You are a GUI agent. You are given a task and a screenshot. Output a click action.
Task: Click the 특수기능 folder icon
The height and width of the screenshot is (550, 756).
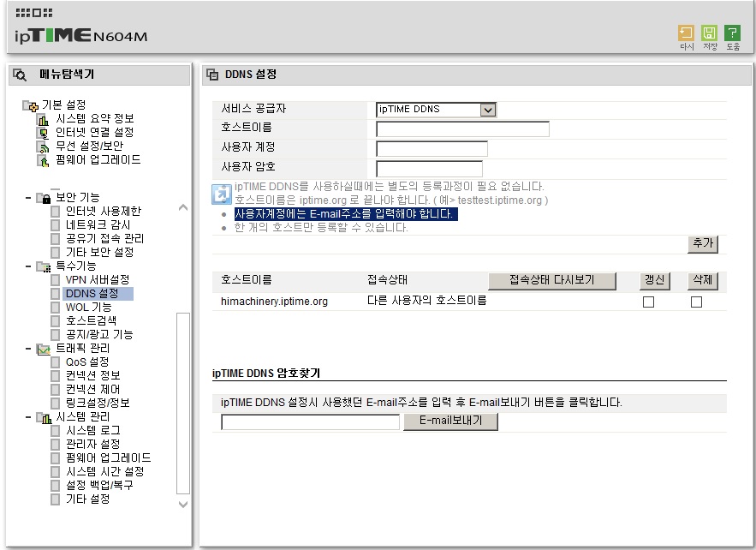click(x=44, y=266)
